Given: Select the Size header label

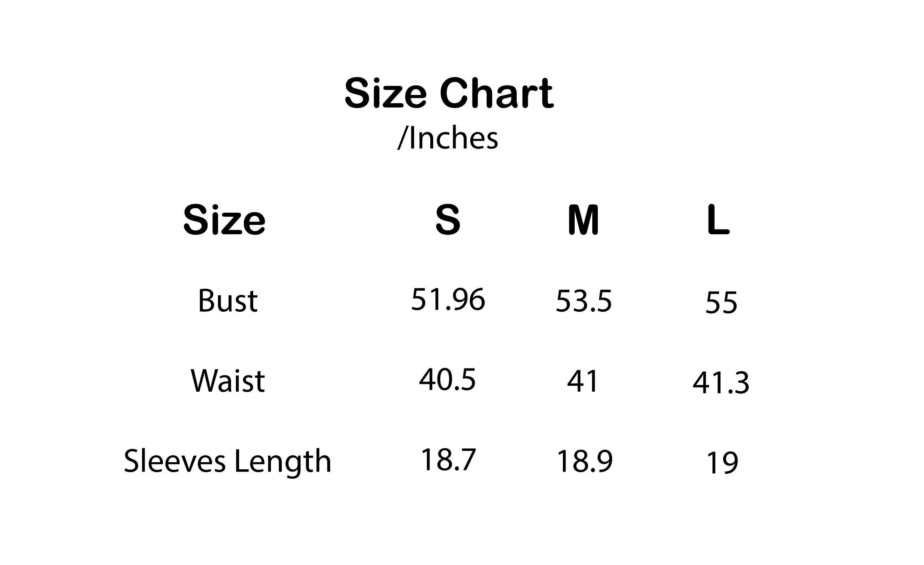Looking at the screenshot, I should [x=224, y=220].
